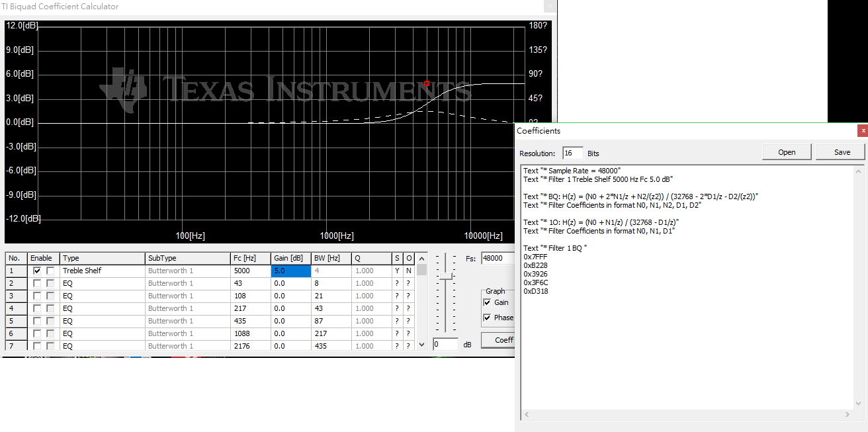
Task: Click the Sample Rate = 48000 text line
Action: pyautogui.click(x=572, y=171)
